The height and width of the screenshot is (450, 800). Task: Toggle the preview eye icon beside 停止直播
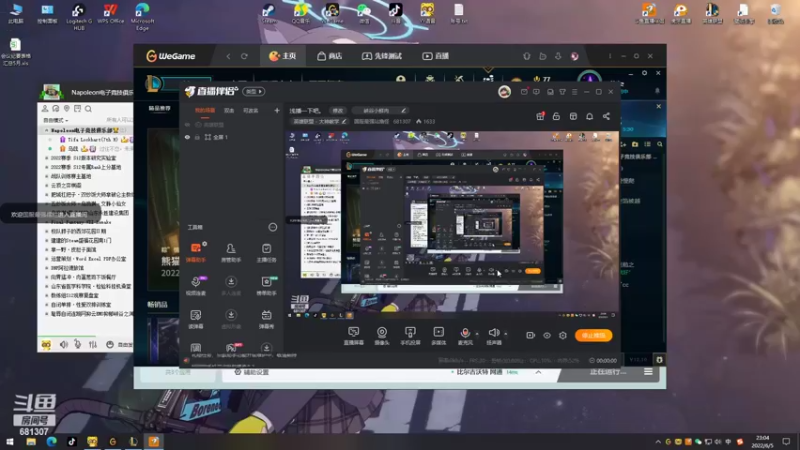(x=546, y=335)
